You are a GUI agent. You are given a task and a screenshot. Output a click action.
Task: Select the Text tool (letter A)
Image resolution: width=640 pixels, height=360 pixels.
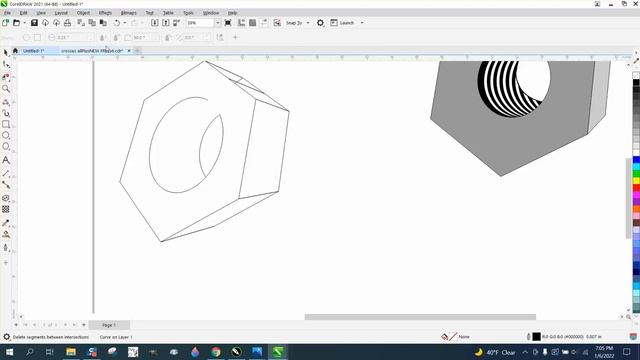[6, 160]
